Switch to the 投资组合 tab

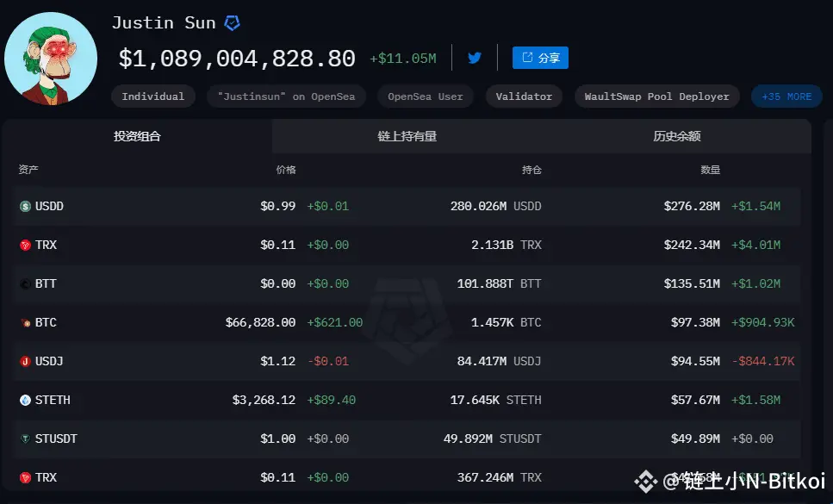tap(137, 136)
